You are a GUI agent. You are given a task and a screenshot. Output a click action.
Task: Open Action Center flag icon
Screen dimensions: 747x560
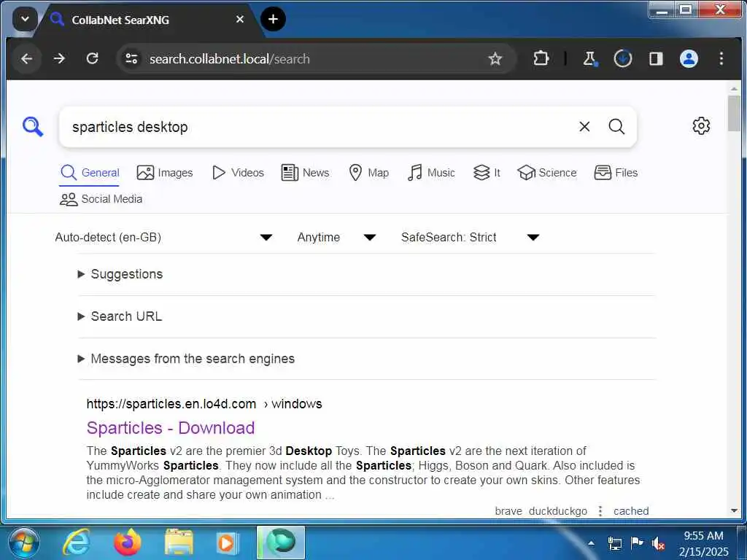(636, 542)
